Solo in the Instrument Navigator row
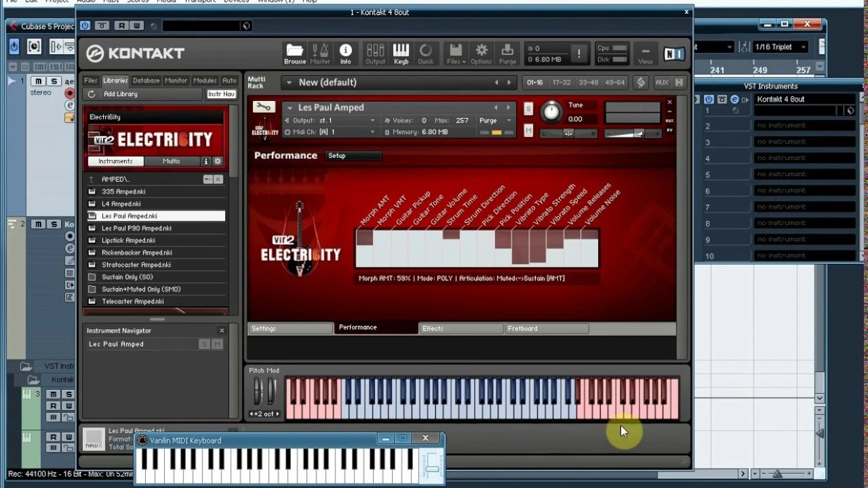This screenshot has width=868, height=488. coord(204,344)
